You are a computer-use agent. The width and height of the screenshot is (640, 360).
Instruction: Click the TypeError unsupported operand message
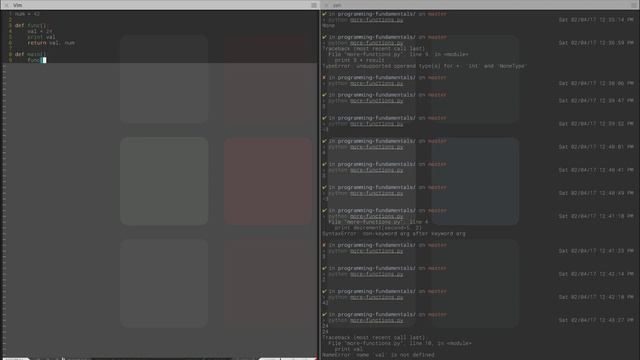424,66
